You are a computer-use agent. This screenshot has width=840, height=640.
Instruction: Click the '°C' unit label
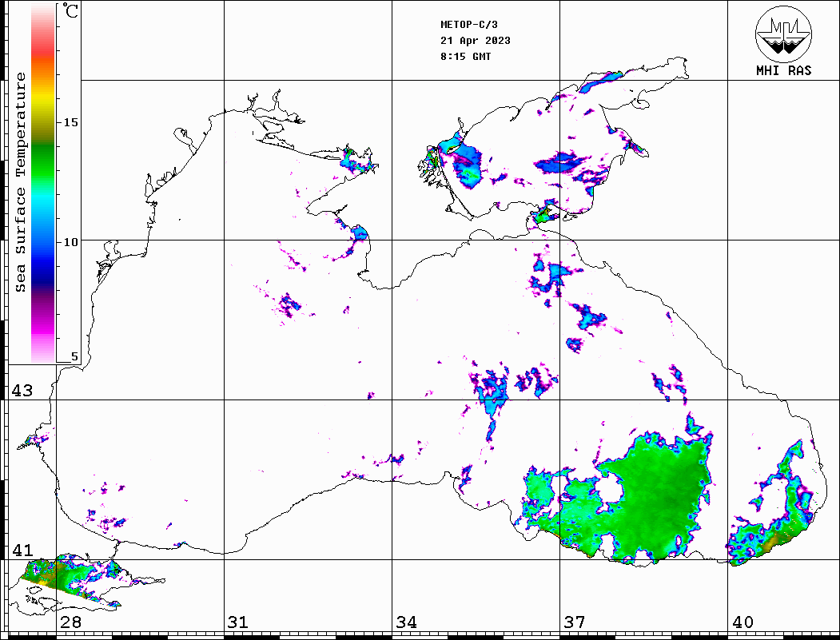click(x=70, y=10)
